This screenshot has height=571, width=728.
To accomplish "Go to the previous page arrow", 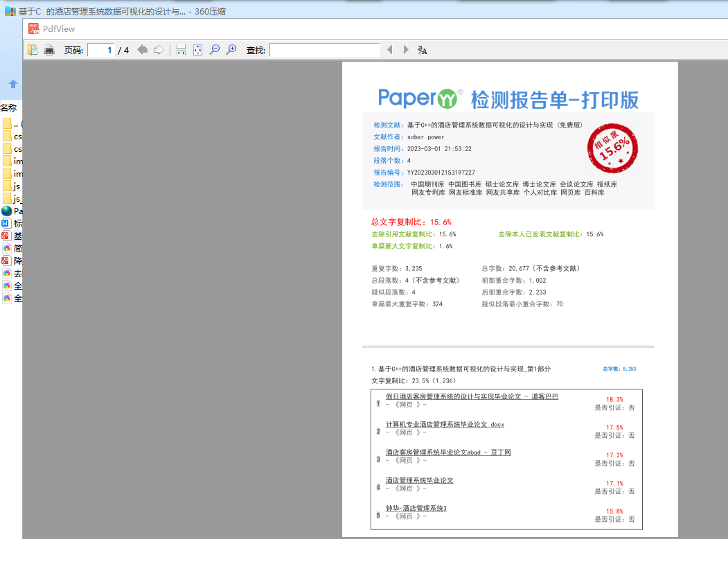I will tap(143, 50).
